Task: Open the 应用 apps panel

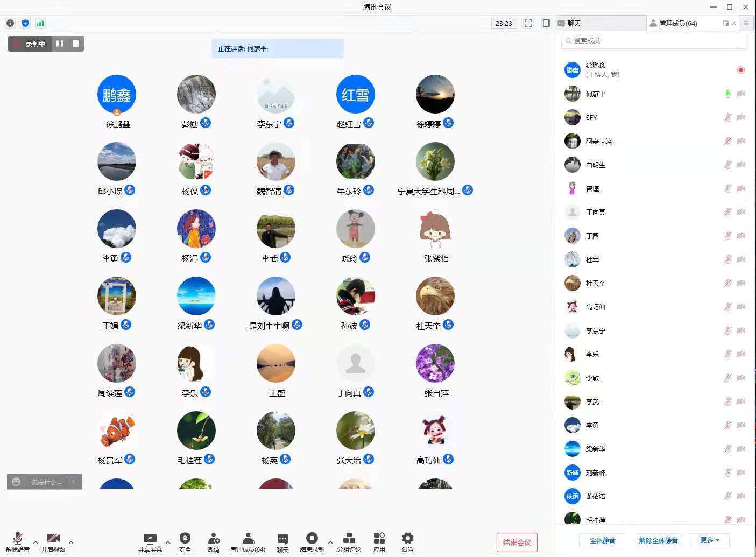Action: point(379,542)
